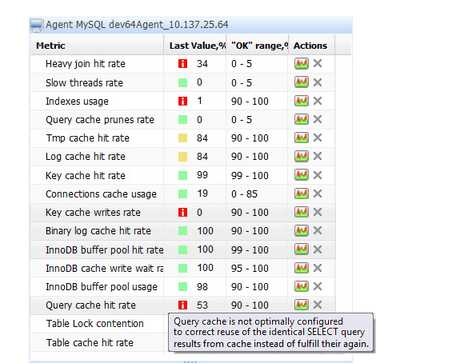Viewport: 457px width, 364px height.
Task: Click yellow status square for Tmp cache hit rate
Action: [x=183, y=138]
